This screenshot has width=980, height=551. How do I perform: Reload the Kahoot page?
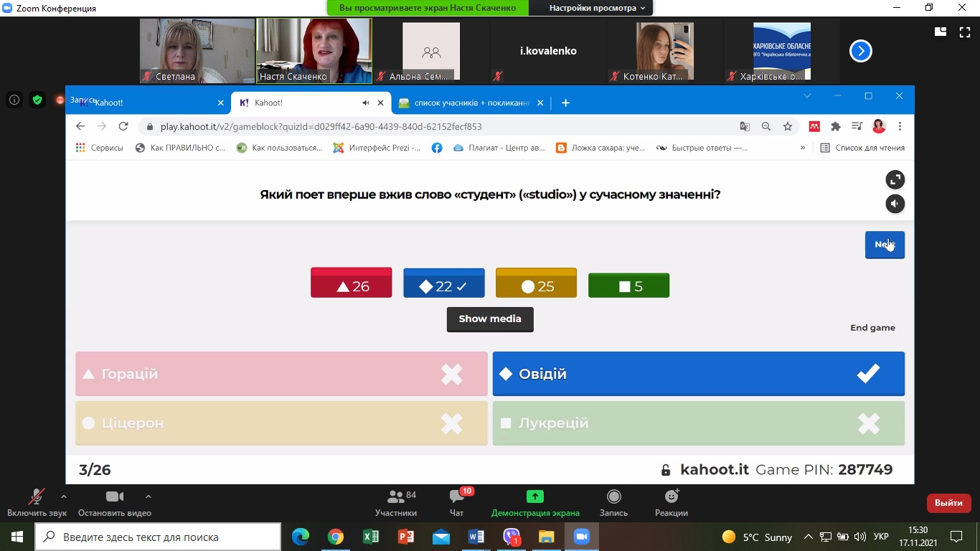[x=123, y=126]
